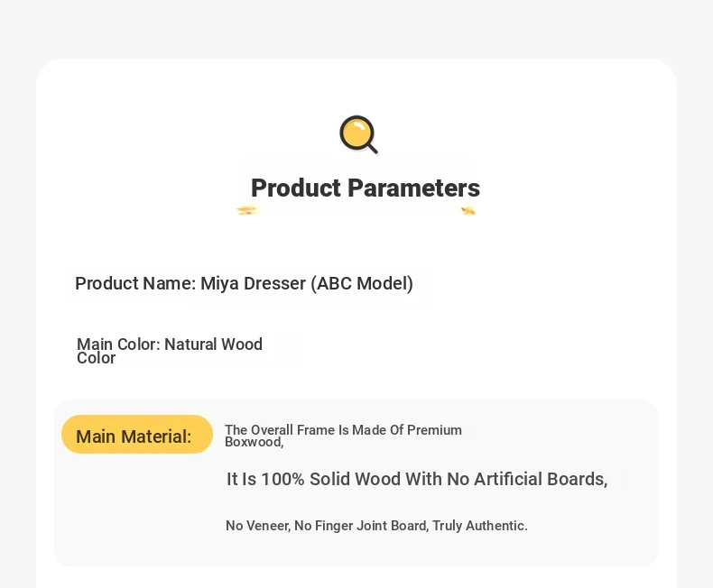
Task: Click the Miya Dresser name text
Action: [x=254, y=283]
